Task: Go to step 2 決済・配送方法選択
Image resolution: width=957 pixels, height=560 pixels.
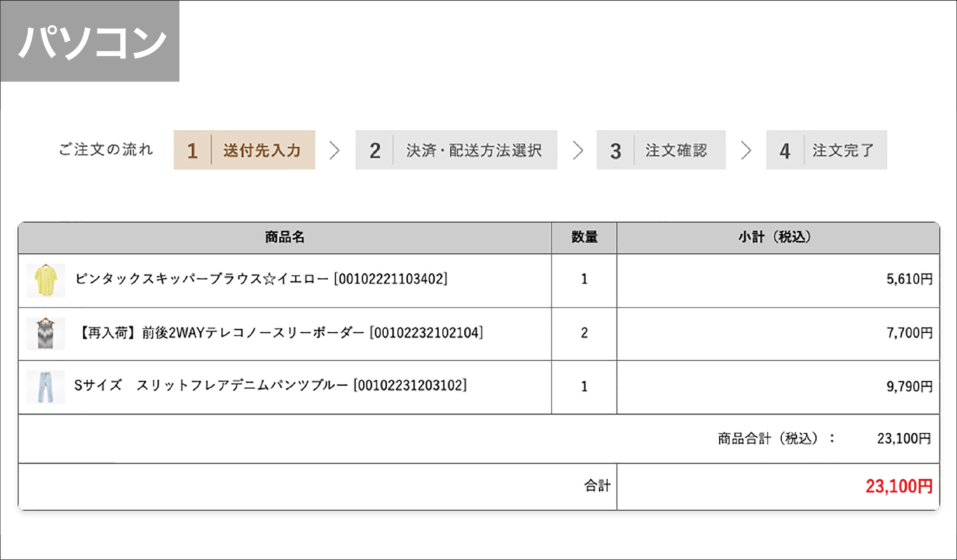Action: pyautogui.click(x=456, y=150)
